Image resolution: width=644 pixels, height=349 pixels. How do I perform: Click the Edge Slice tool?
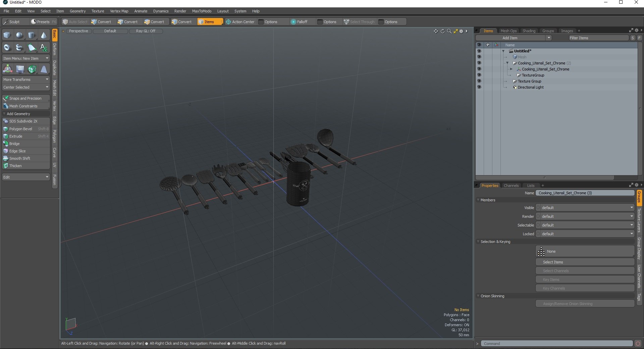(x=26, y=151)
